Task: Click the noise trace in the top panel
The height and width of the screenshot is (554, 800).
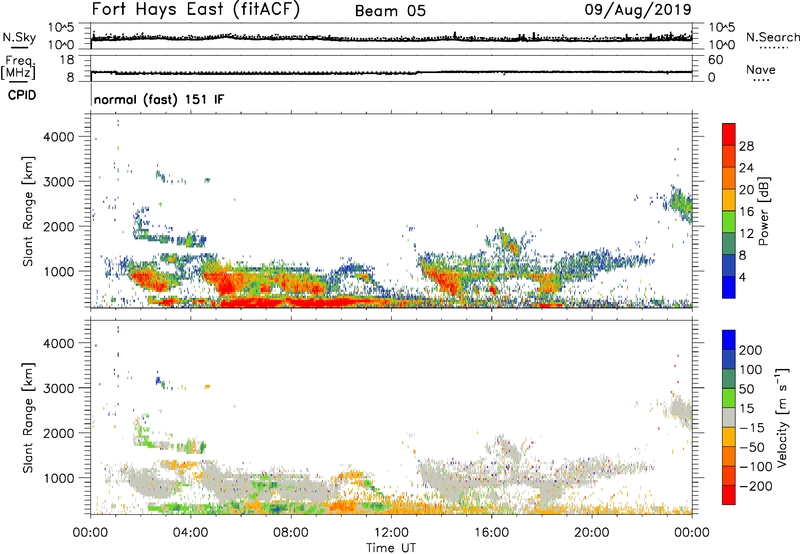Action: (x=391, y=38)
